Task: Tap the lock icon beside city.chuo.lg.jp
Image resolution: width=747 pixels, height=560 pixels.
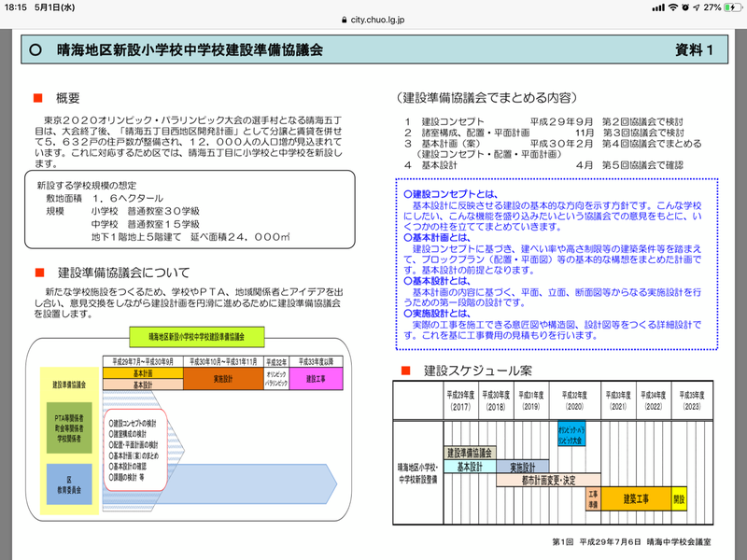Action: pyautogui.click(x=344, y=20)
